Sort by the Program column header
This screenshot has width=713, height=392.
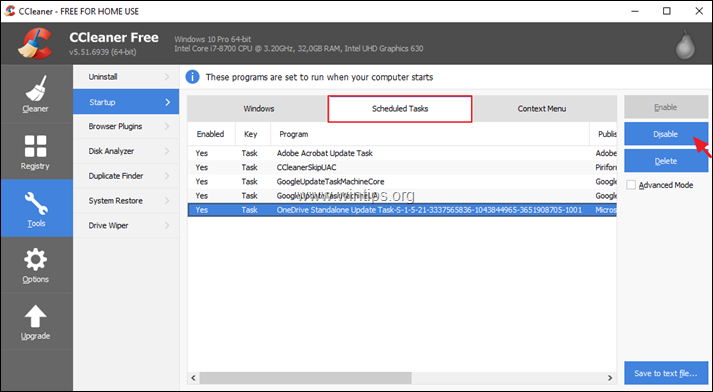tap(430, 134)
